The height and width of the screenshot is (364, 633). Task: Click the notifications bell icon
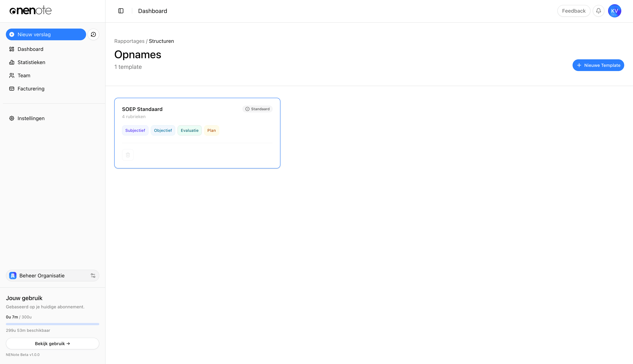tap(598, 11)
